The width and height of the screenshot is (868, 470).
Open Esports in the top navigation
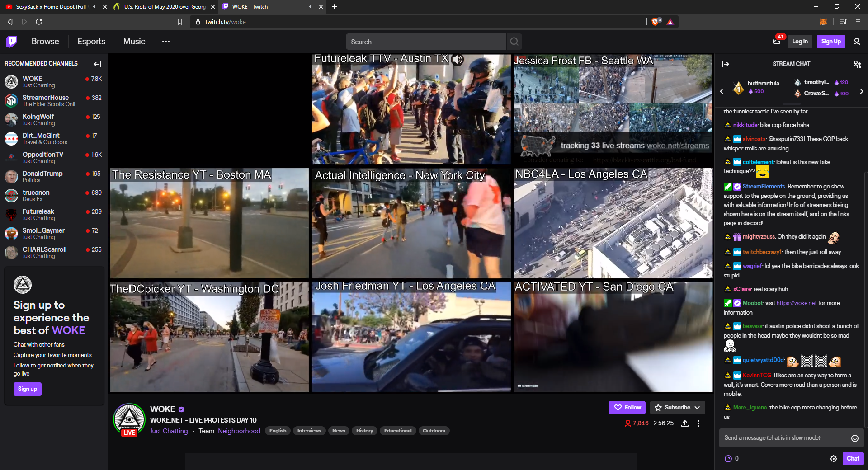tap(91, 42)
